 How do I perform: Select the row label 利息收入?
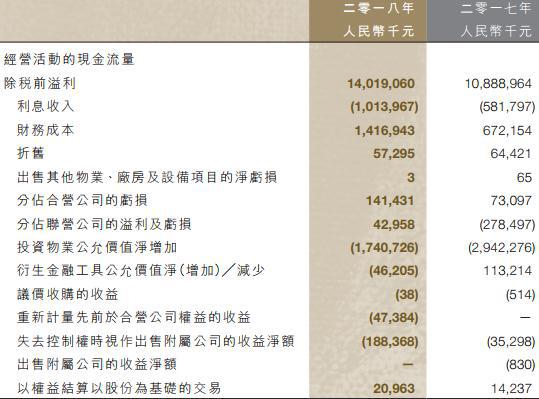(46, 106)
